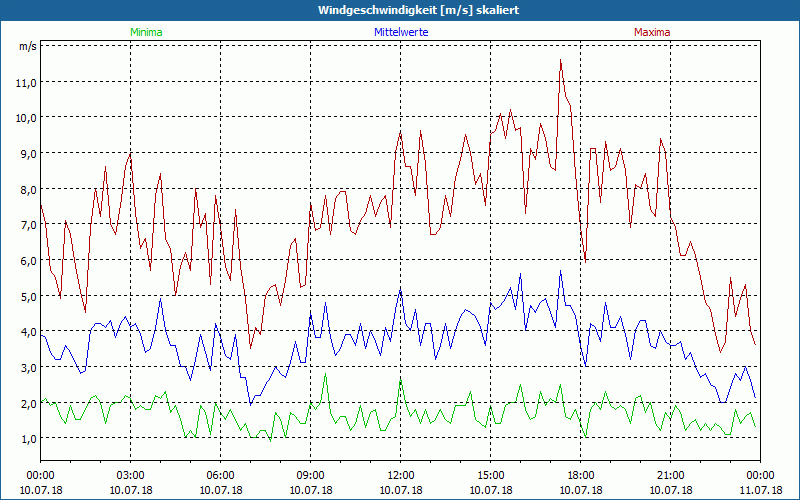Click the 15:00 time axis label
The height and width of the screenshot is (500, 800).
point(490,476)
